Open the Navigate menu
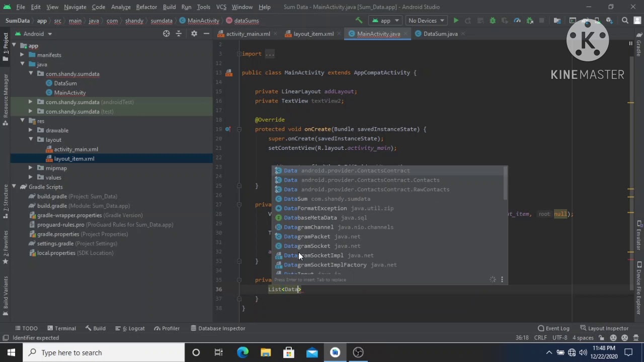 point(75,7)
